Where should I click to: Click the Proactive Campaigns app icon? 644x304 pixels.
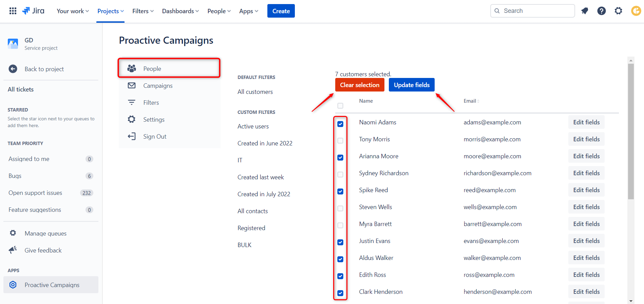pos(13,285)
